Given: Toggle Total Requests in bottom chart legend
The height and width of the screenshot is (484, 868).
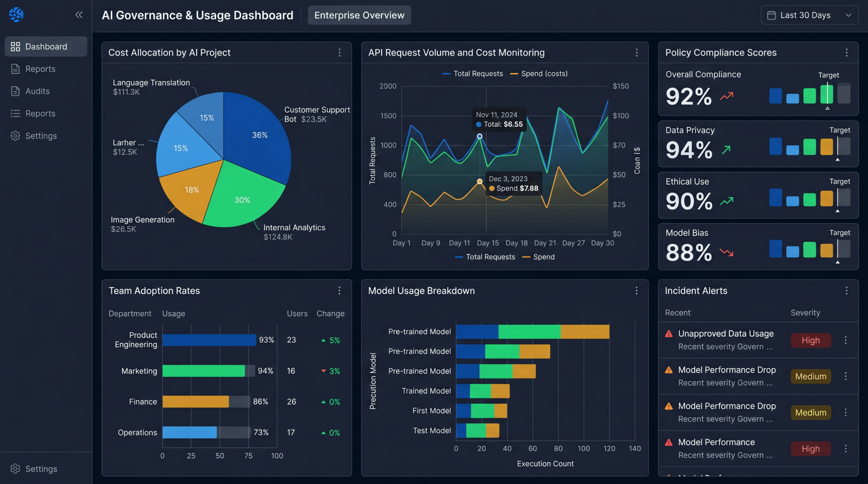Looking at the screenshot, I should (x=485, y=257).
